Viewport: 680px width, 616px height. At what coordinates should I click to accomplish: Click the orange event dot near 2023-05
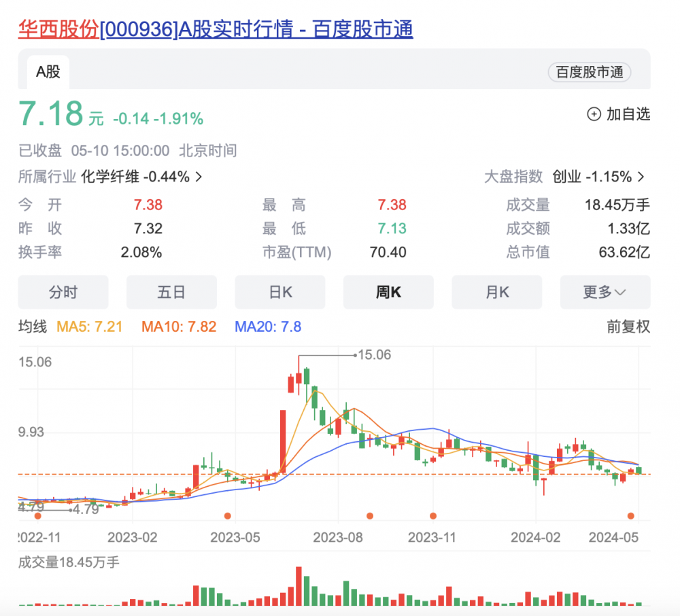228,516
